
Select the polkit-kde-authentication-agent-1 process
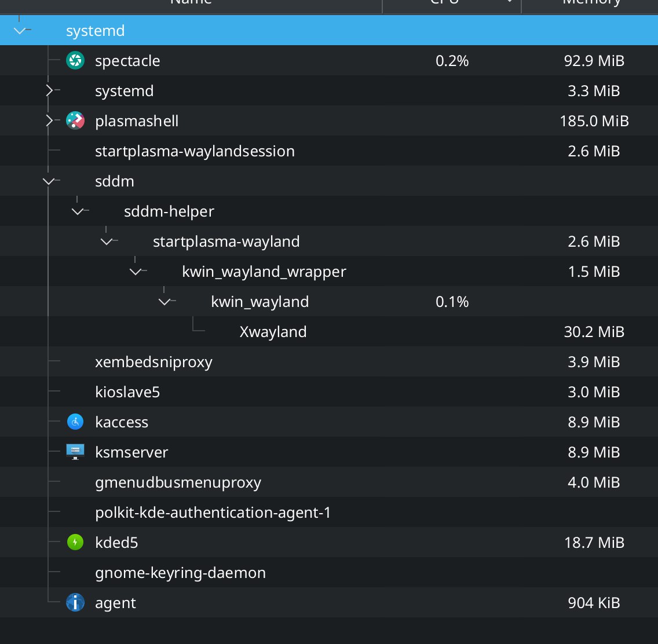click(x=329, y=513)
